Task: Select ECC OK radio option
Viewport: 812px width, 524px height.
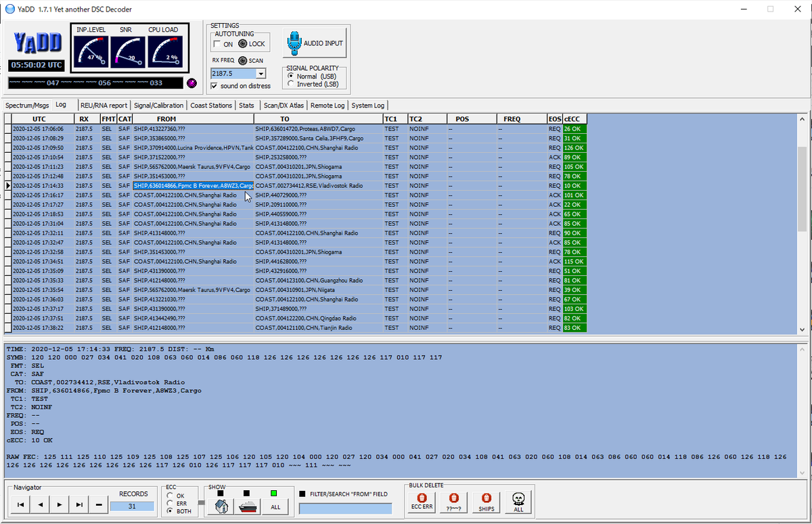Action: coord(170,496)
